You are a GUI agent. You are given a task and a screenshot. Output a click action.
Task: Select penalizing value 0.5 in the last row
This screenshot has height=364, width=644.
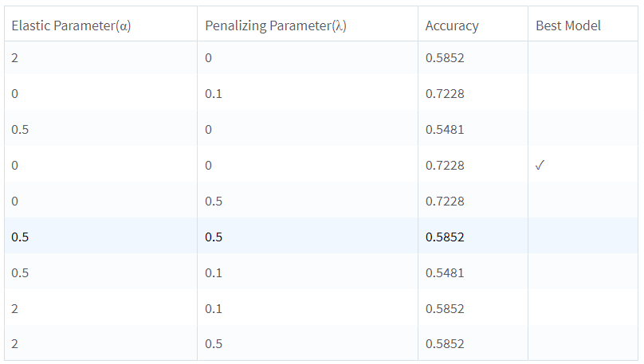point(214,344)
